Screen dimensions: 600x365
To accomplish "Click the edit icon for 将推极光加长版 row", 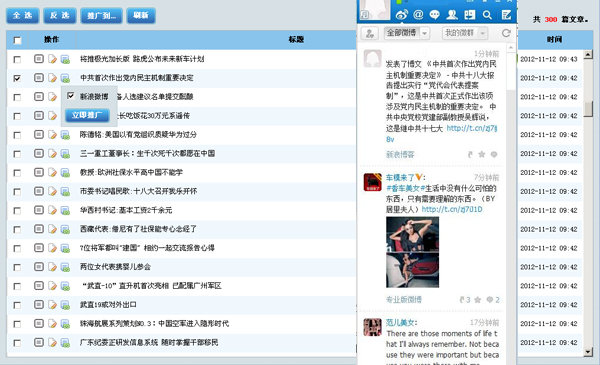I will pyautogui.click(x=52, y=59).
